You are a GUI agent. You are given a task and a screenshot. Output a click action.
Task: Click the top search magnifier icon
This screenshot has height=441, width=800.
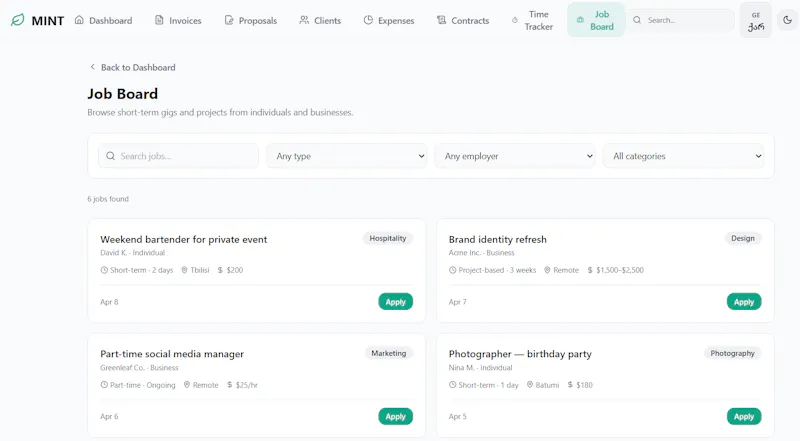[x=637, y=20]
